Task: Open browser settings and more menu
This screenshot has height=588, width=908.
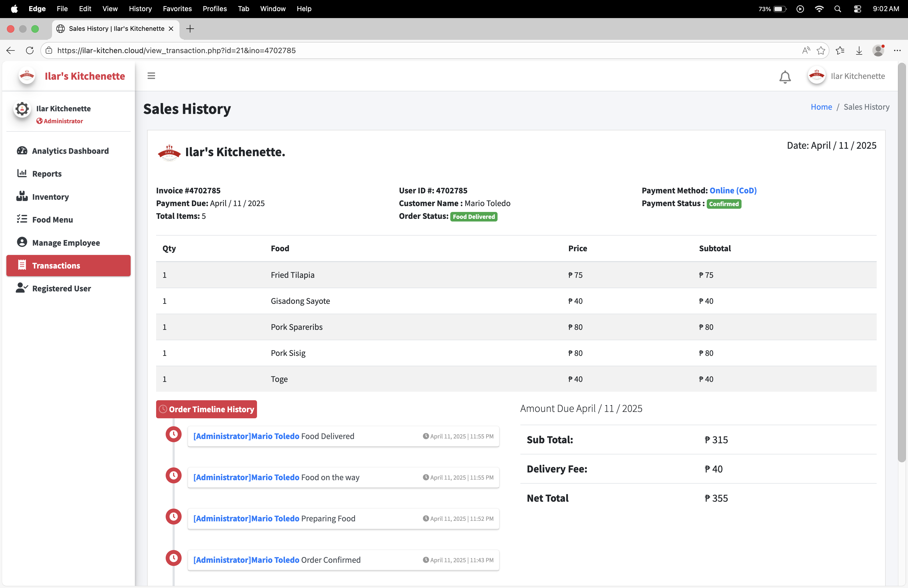Action: point(897,50)
